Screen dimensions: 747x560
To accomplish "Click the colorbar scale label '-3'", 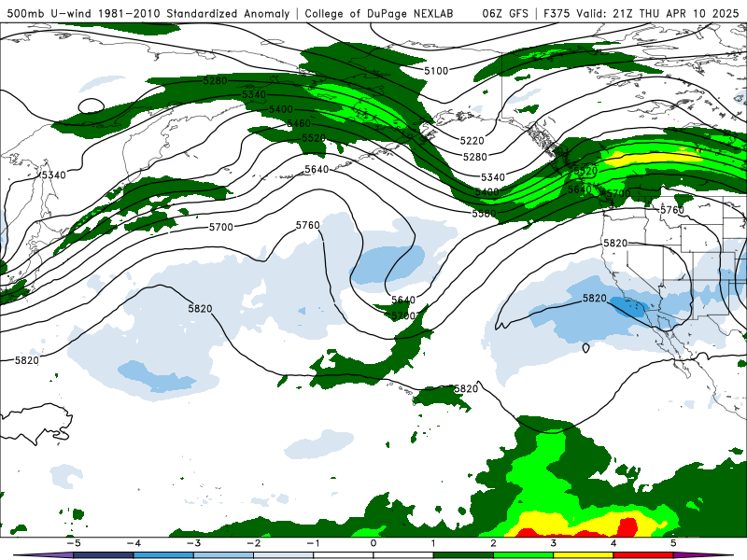I will pos(193,543).
